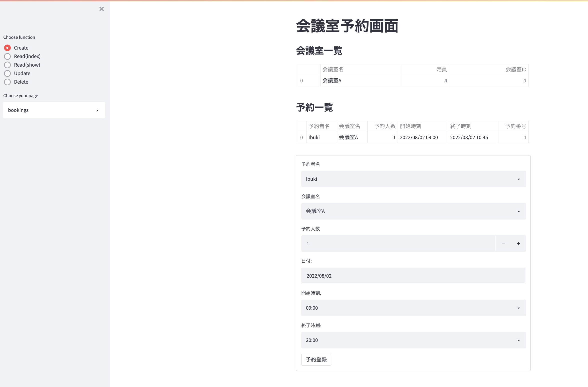588x387 pixels.
Task: Select the Read(index) radio button
Action: pos(7,56)
